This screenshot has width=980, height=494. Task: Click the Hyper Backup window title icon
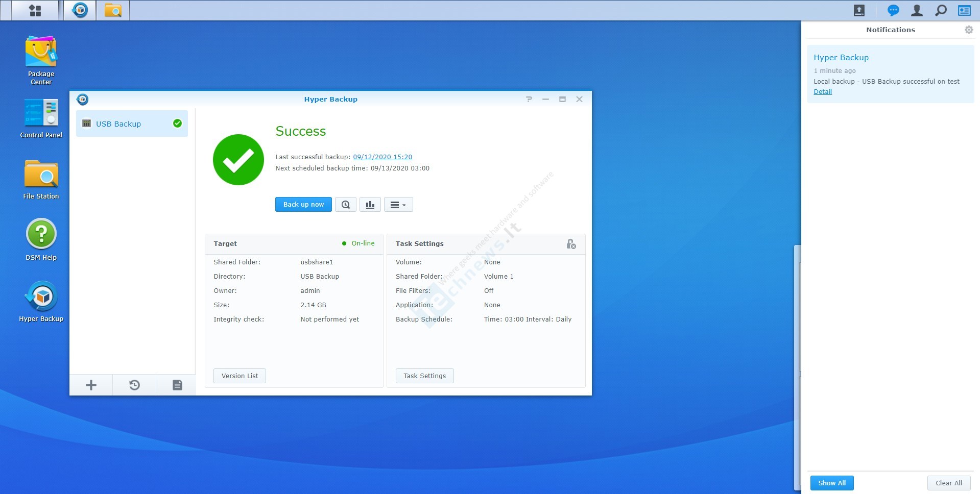(82, 99)
